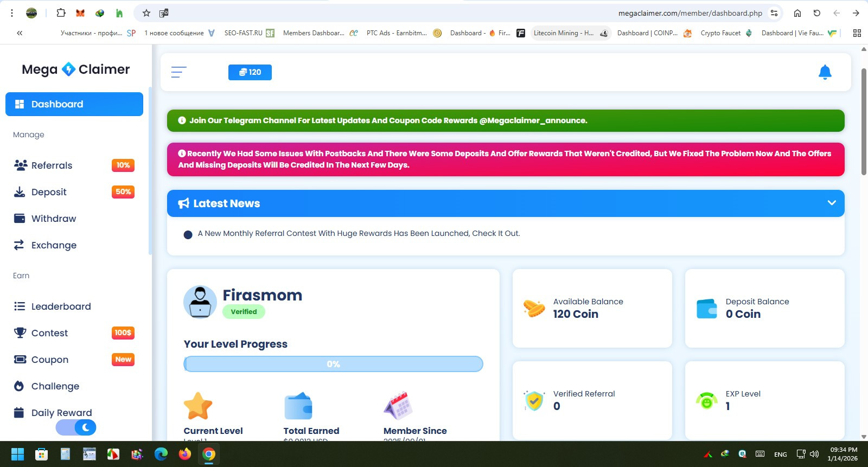Open Referrals in the sidebar
Image resolution: width=868 pixels, height=467 pixels.
click(x=74, y=165)
